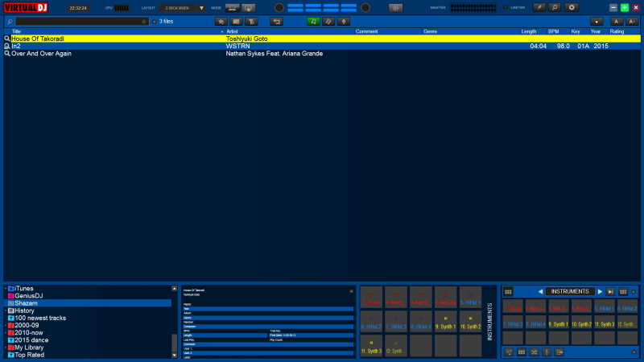Click skip-to-end icon right of INSTRUMENTS selector

click(611, 292)
